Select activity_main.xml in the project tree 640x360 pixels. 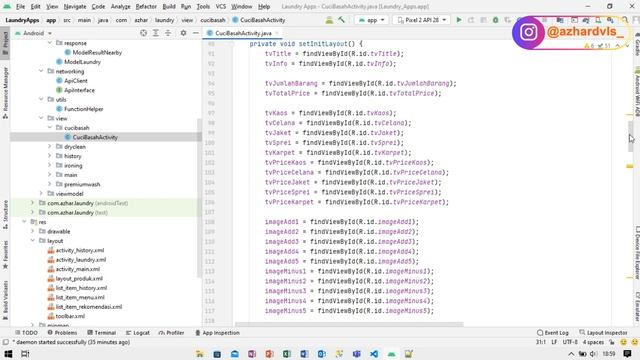pyautogui.click(x=78, y=269)
